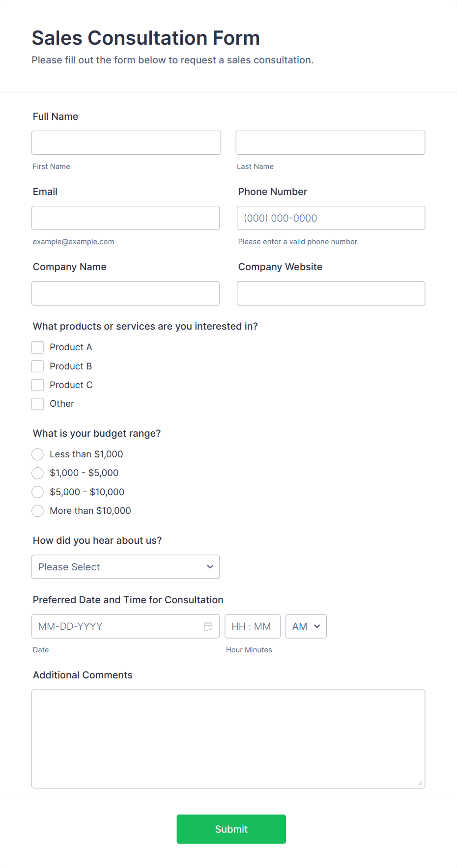
Task: Open the 'How did you hear about us?' dropdown
Action: coord(125,566)
